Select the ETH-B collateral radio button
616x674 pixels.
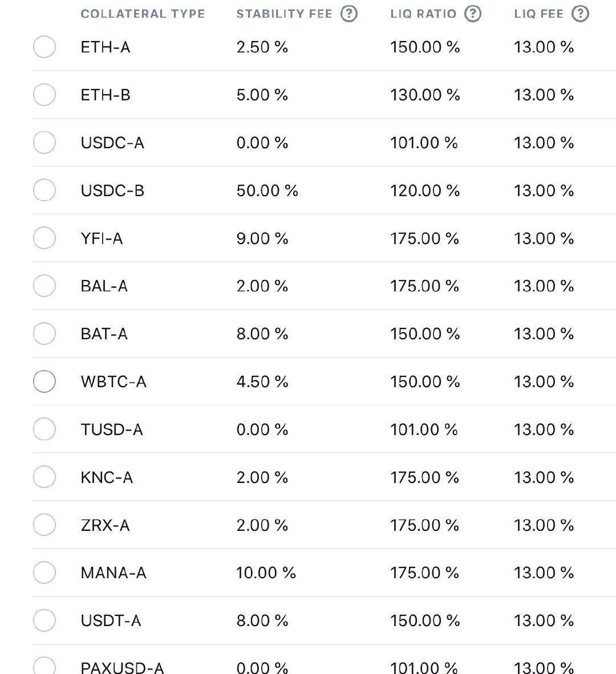pos(44,95)
